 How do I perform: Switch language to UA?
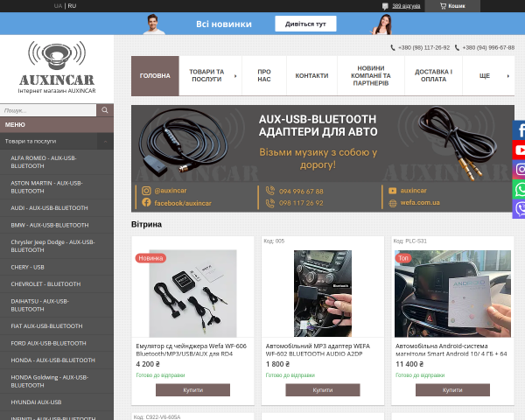tap(58, 6)
